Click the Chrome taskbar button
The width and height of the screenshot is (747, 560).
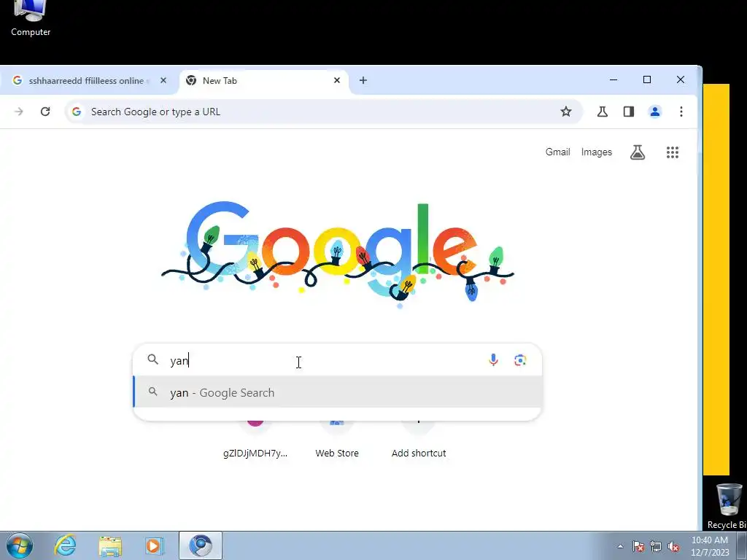201,545
